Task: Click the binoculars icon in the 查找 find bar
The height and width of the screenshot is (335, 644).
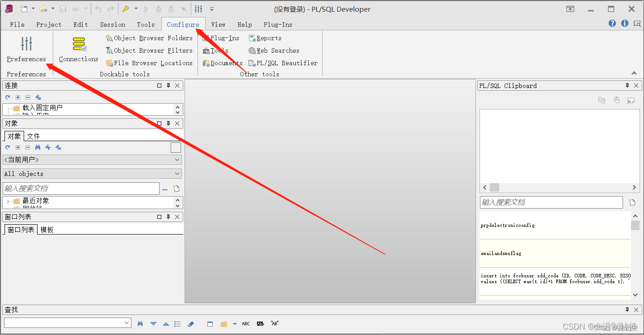Action: pos(140,324)
